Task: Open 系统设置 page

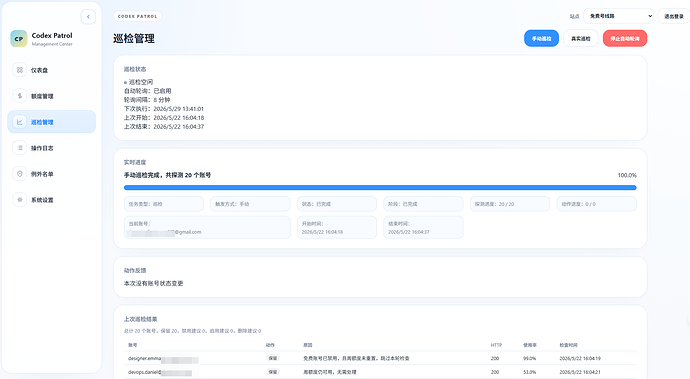Action: [x=51, y=200]
